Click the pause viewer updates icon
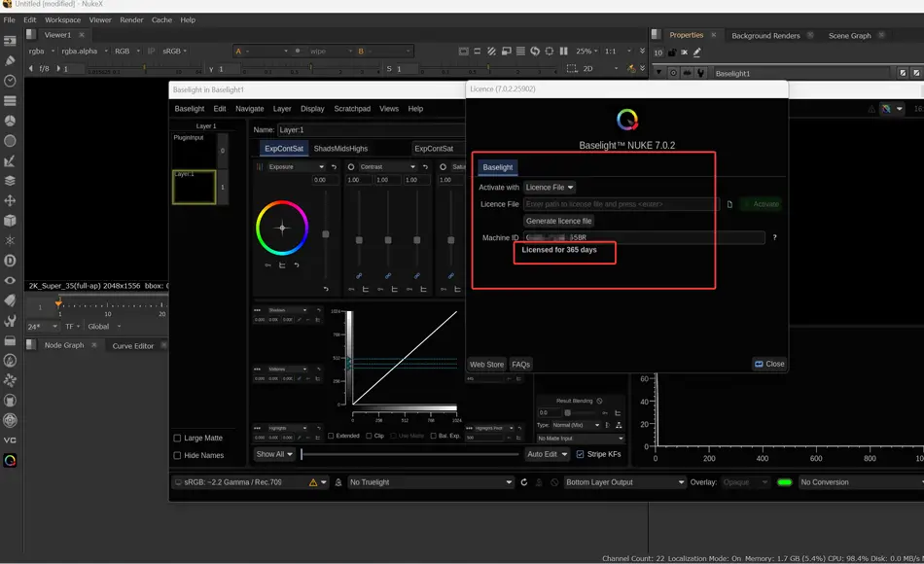Viewport: 924px width, 564px height. (564, 52)
